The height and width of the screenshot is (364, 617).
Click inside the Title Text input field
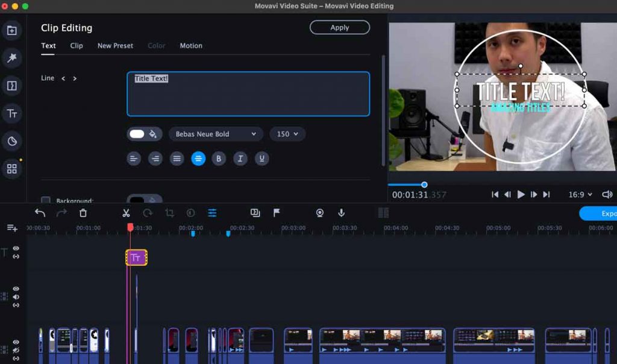click(x=247, y=93)
